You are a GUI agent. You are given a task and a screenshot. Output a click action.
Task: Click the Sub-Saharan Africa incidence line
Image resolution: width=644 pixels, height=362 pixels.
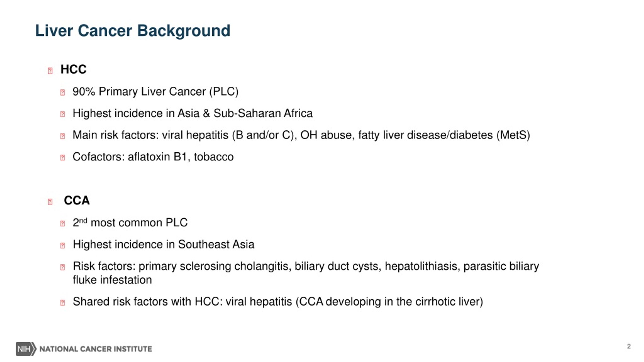(x=192, y=113)
